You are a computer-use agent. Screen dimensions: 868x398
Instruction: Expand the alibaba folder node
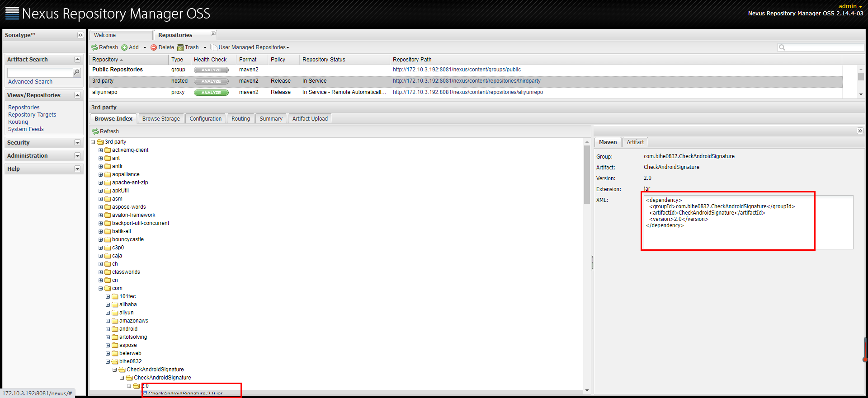(x=108, y=305)
